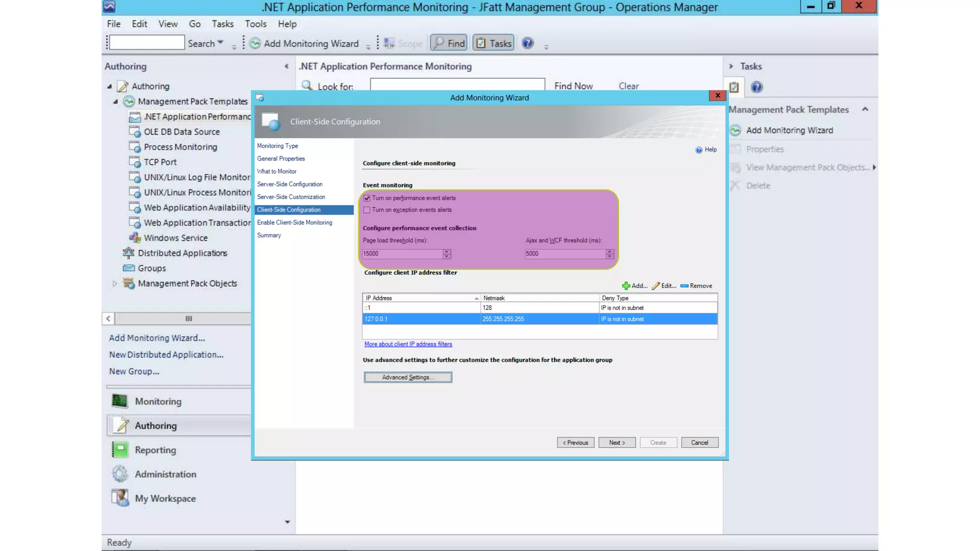Select the Windows Service template icon
This screenshot has height=551, width=980.
(x=135, y=238)
